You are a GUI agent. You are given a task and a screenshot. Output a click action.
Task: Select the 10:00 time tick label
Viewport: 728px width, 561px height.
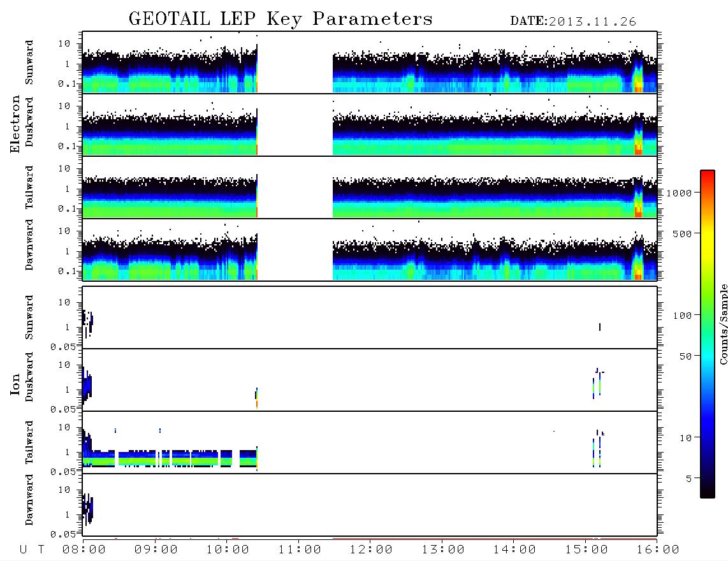(228, 550)
